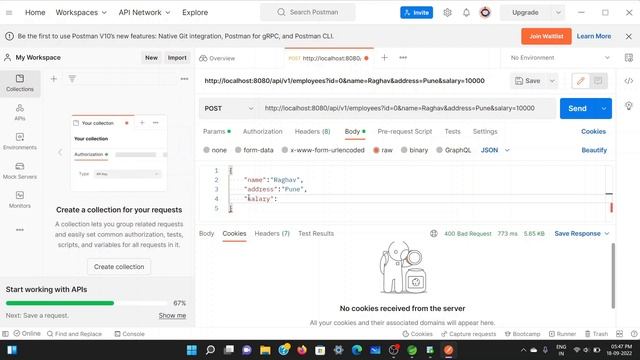This screenshot has height=360, width=640.
Task: Click the network globe icon in response
Action: coord(433,233)
